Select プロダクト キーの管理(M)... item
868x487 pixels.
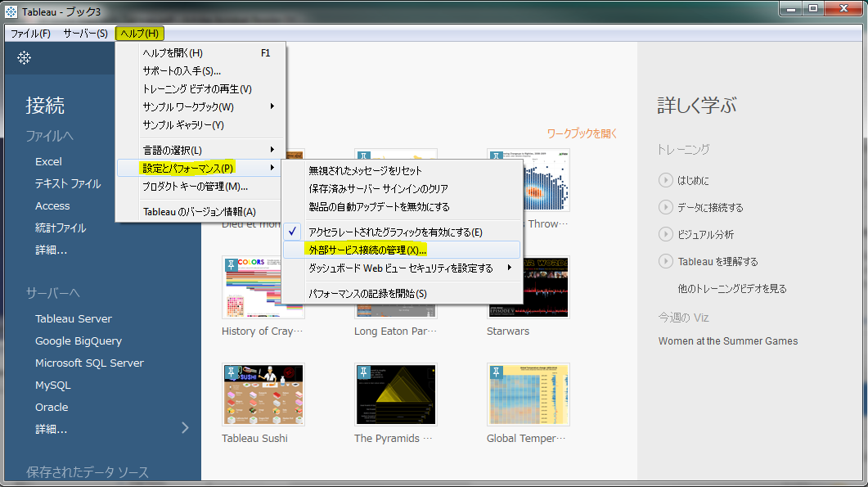201,186
